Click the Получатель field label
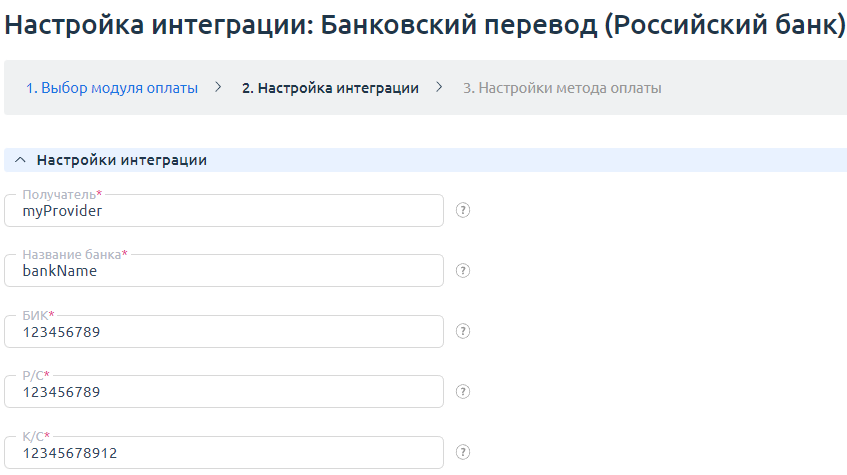Viewport: 847px width, 475px height. [58, 194]
